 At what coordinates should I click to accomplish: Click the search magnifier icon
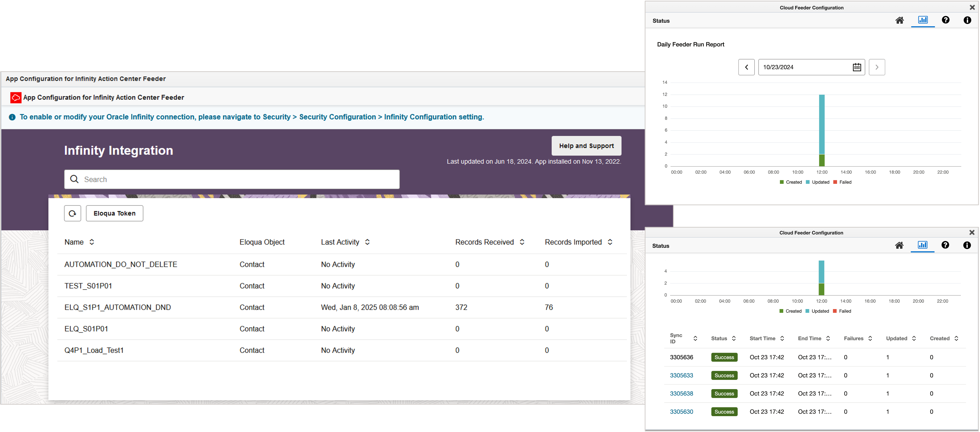pyautogui.click(x=74, y=179)
